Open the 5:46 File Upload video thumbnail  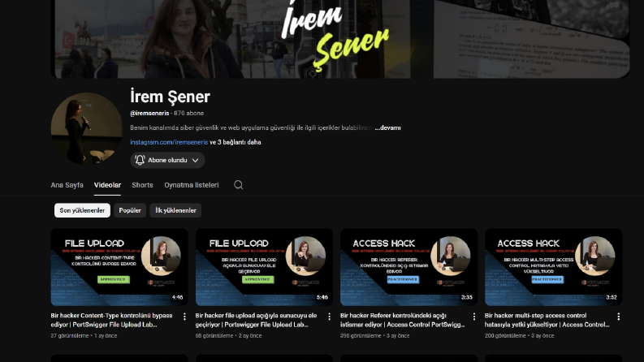264,267
